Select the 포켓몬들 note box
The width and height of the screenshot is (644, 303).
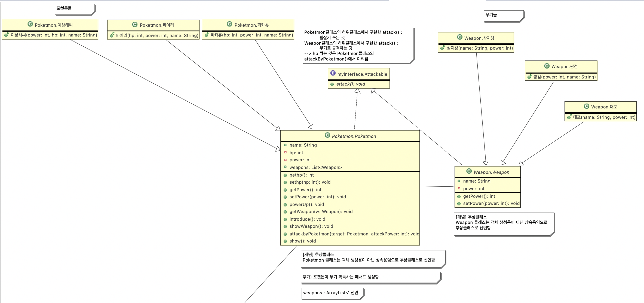pyautogui.click(x=75, y=10)
